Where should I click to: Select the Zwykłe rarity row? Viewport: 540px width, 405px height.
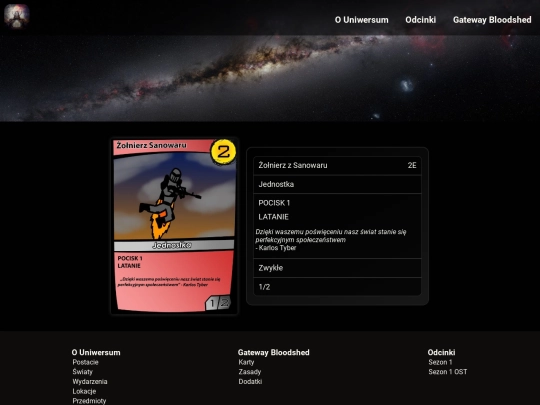(337, 268)
